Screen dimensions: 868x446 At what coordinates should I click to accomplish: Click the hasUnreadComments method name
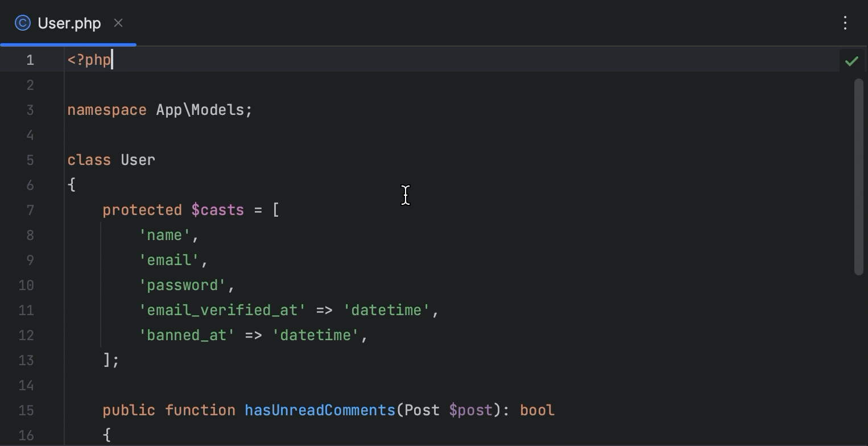[x=320, y=410]
